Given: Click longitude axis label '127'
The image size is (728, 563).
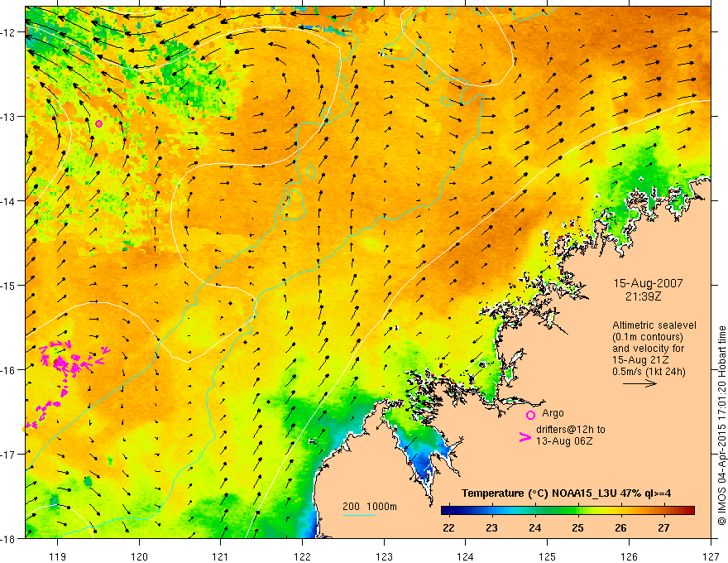Looking at the screenshot, I should (711, 556).
